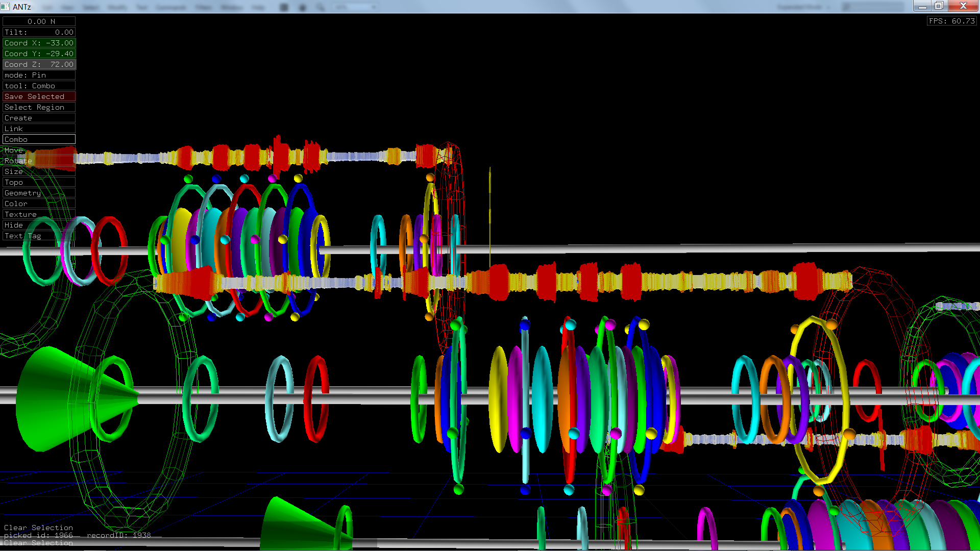The height and width of the screenshot is (551, 980).
Task: Pick the Color tool
Action: coord(39,204)
